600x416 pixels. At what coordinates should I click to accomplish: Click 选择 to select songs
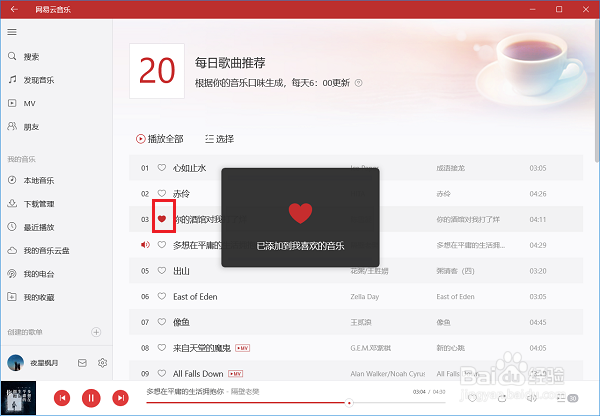point(219,139)
